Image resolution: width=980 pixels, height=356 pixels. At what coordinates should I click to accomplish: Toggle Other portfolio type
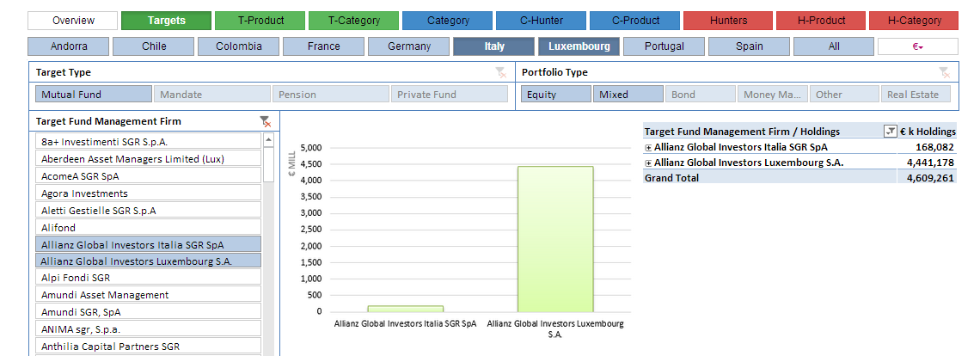click(844, 95)
